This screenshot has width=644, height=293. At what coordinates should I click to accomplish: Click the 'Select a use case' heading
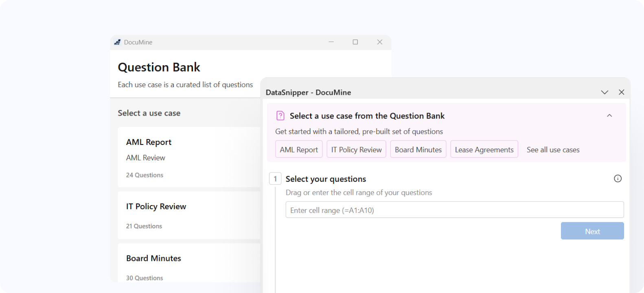pos(149,113)
